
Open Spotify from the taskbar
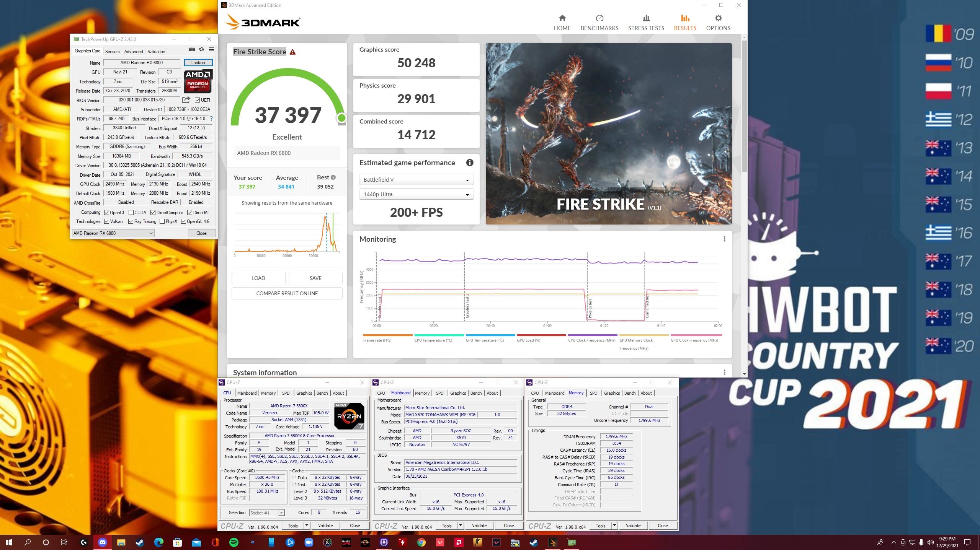tap(234, 542)
